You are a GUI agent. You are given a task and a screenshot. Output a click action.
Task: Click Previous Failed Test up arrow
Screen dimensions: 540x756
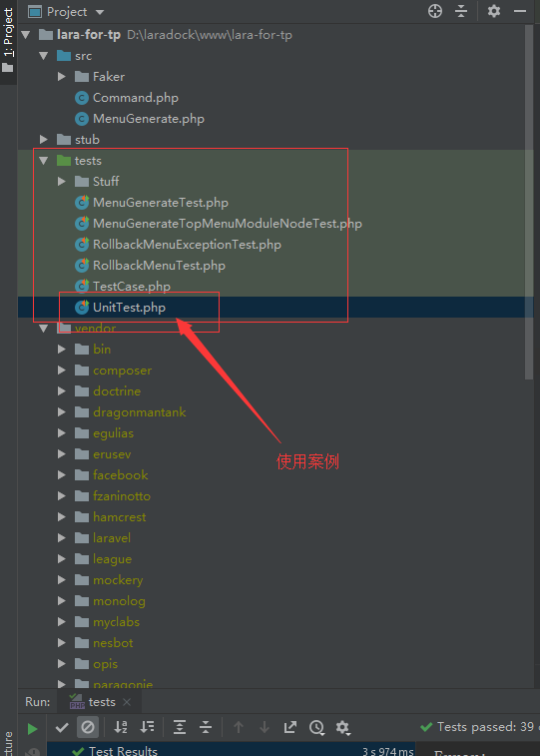pyautogui.click(x=239, y=727)
